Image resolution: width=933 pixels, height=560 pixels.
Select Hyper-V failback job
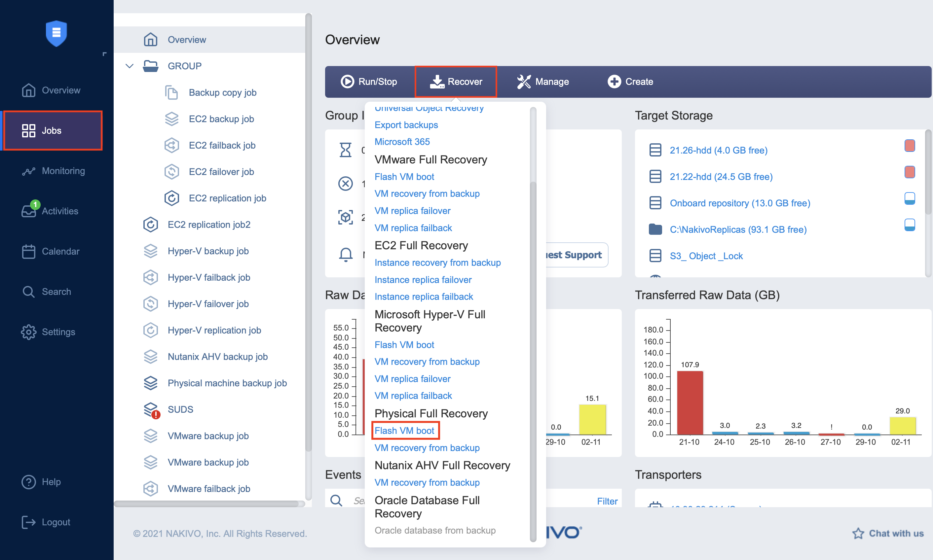click(209, 277)
